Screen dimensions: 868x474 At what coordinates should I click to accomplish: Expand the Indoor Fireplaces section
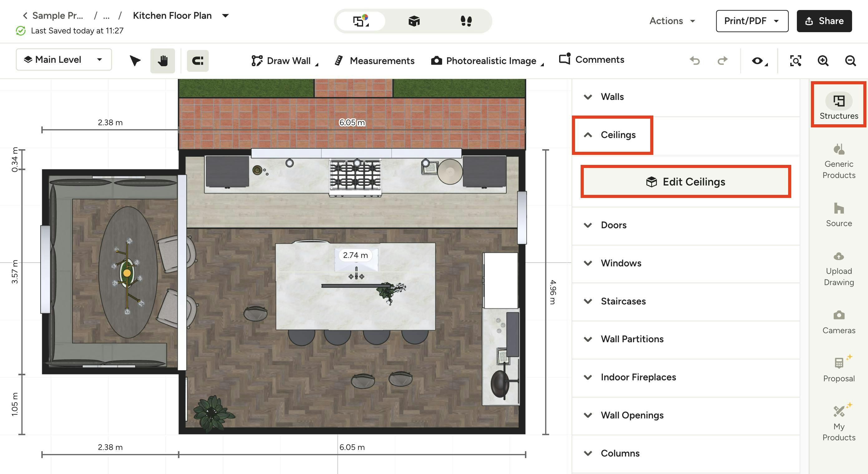686,377
